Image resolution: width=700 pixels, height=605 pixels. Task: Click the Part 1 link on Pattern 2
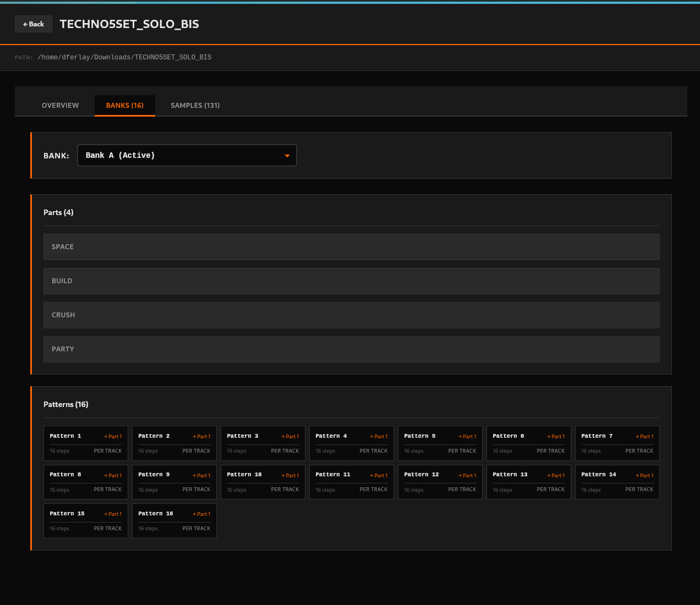click(201, 437)
